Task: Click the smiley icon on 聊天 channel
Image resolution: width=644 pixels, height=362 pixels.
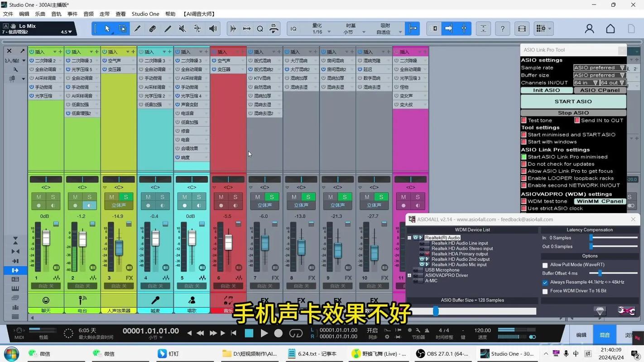Action: [x=46, y=300]
